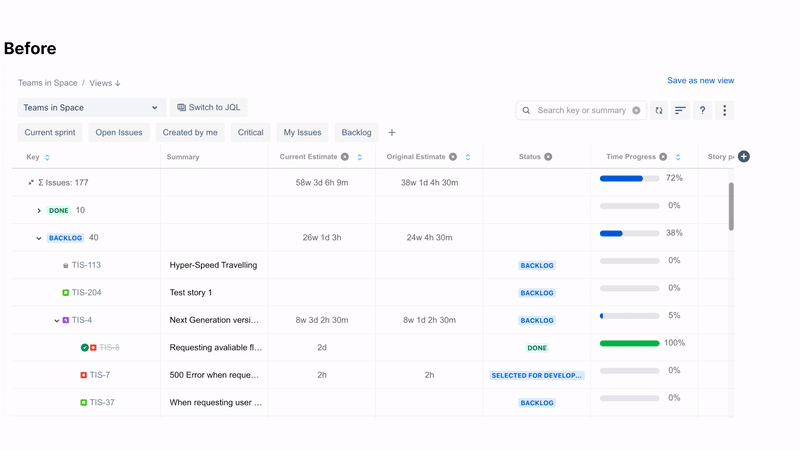Clear the search field with its x icon
Image resolution: width=800 pixels, height=450 pixels.
click(636, 110)
